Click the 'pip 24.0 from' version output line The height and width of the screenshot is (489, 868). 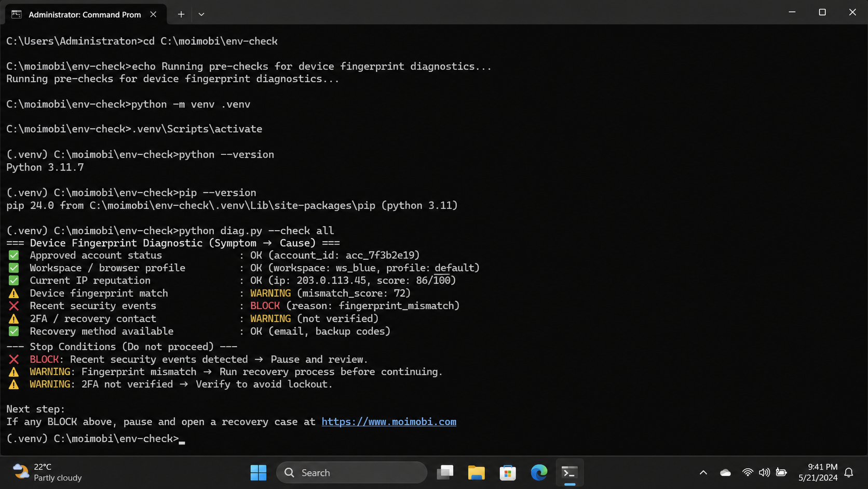point(232,205)
